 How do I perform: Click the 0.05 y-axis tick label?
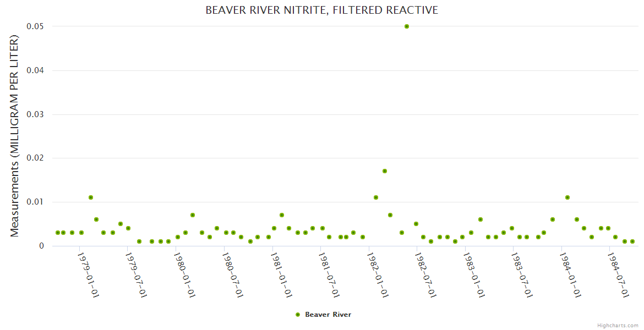point(36,26)
